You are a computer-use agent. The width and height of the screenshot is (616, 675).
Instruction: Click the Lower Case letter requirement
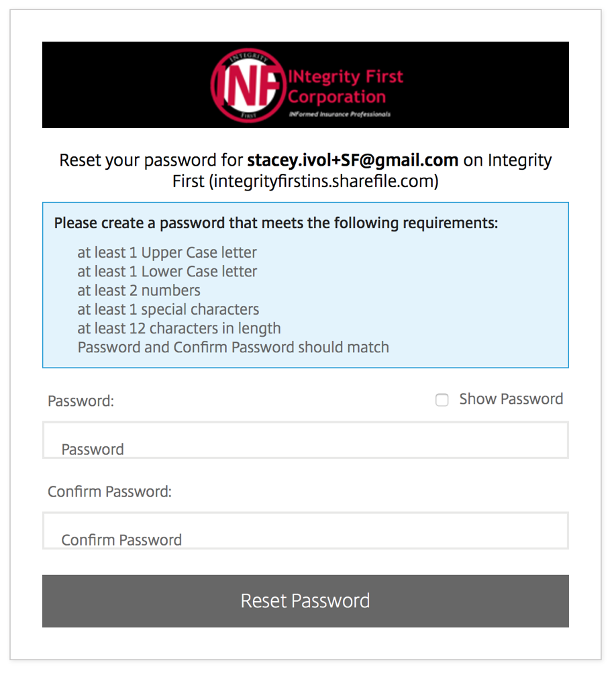[x=167, y=271]
